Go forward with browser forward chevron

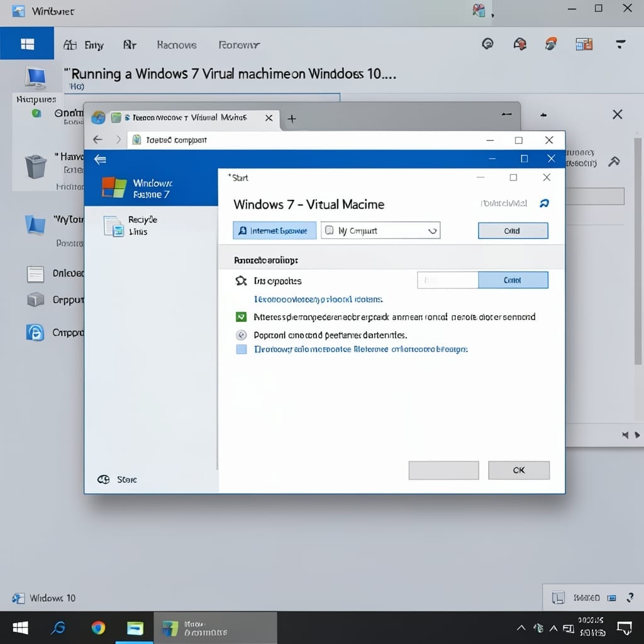pos(118,140)
